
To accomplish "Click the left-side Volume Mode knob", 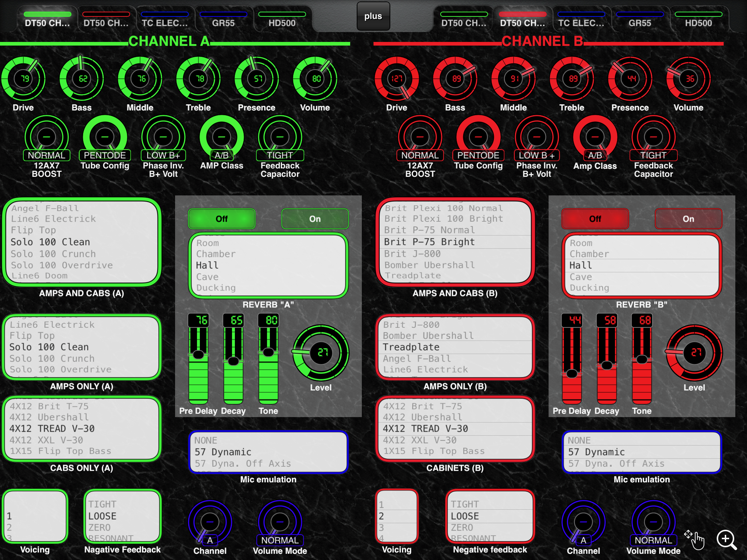I will (280, 522).
